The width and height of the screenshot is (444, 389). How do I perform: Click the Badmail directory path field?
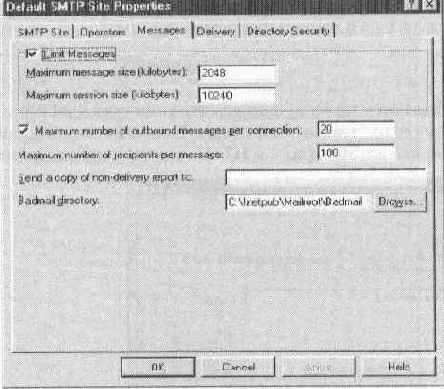click(x=298, y=202)
